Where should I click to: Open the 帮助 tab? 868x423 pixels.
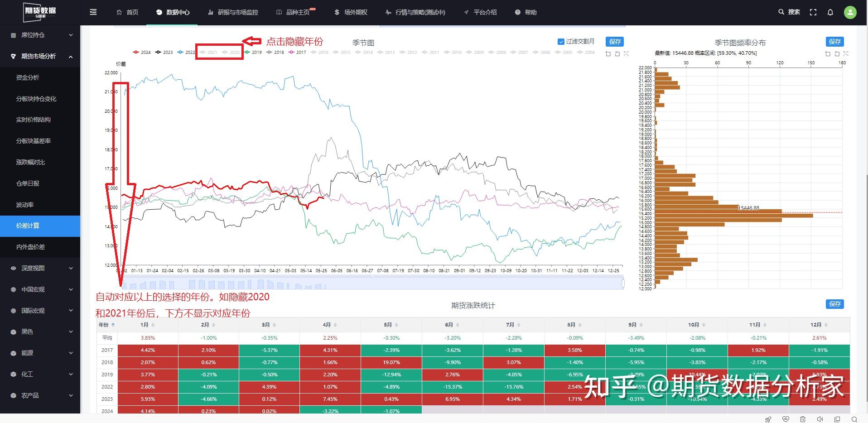[x=526, y=12]
